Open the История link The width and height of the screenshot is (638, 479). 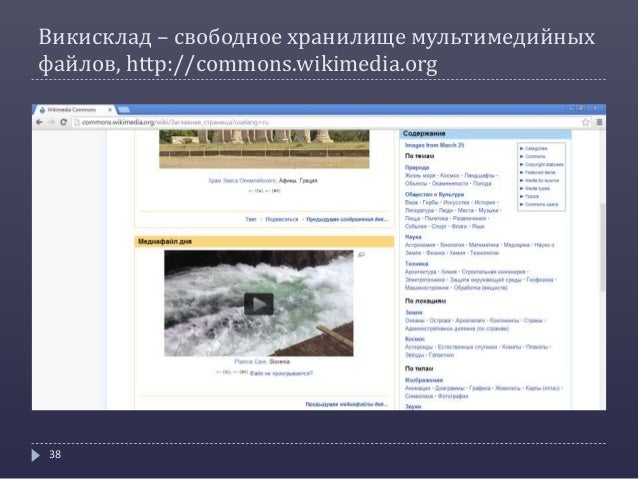pos(485,202)
